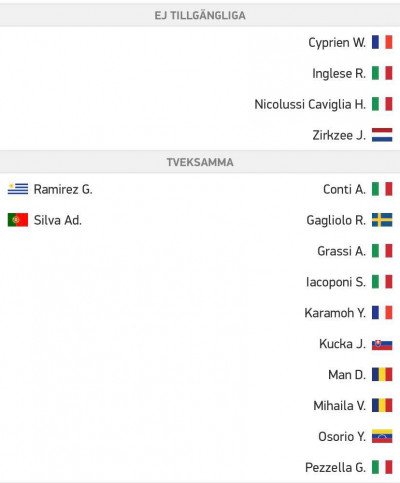Click the Conti A. player name
The height and width of the screenshot is (483, 400).
tap(344, 190)
